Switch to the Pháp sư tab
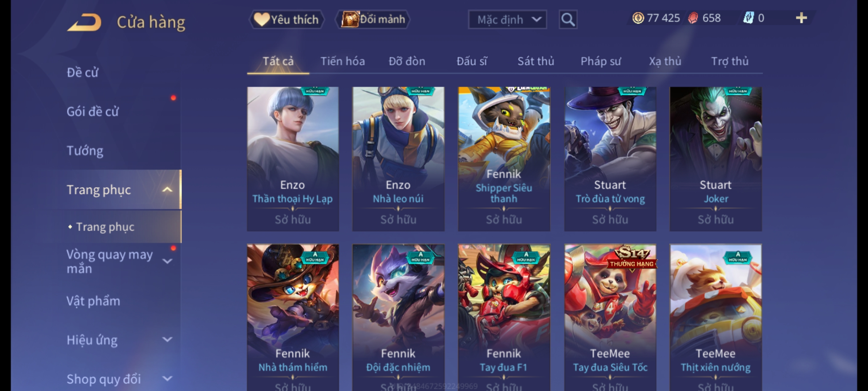 [601, 61]
